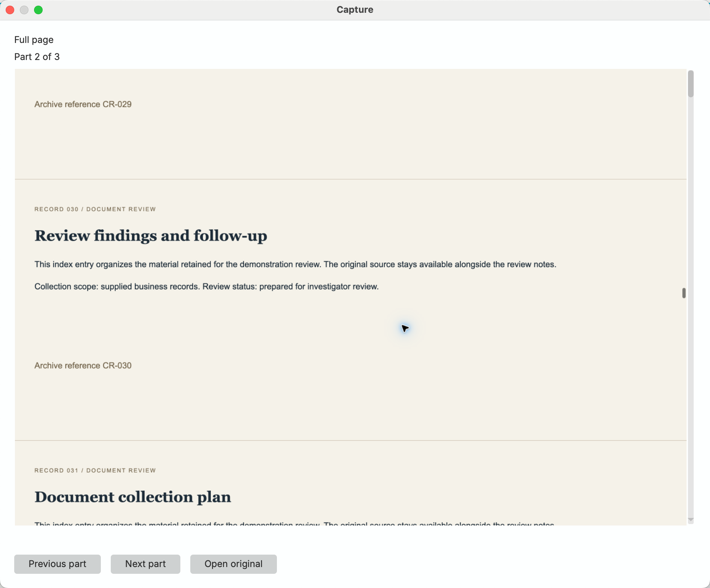Go to the Next part
Screen dimensions: 710x588
tap(146, 564)
